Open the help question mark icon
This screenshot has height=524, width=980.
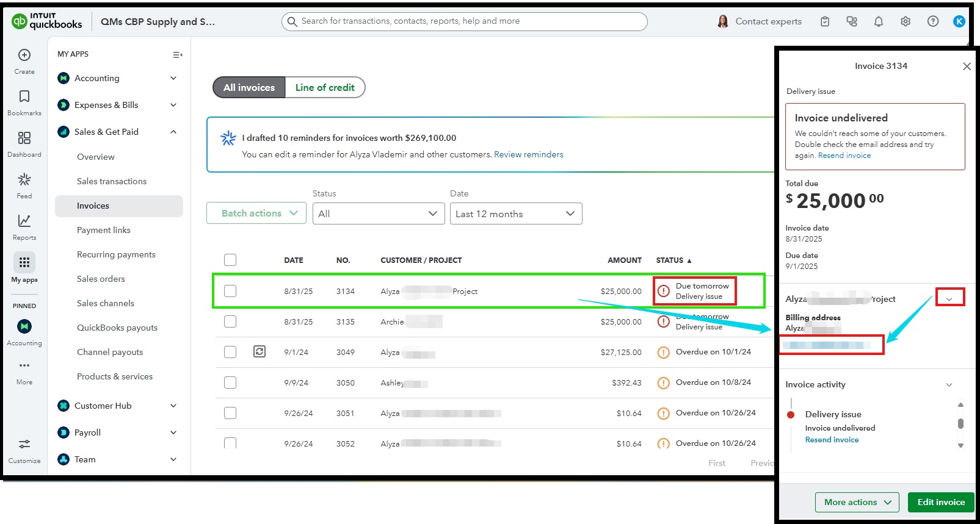[x=933, y=21]
